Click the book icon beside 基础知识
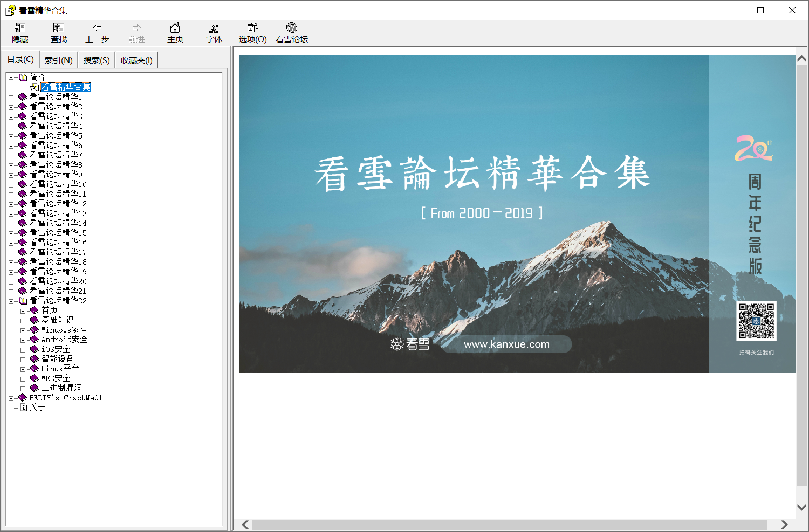The height and width of the screenshot is (532, 809). [35, 320]
